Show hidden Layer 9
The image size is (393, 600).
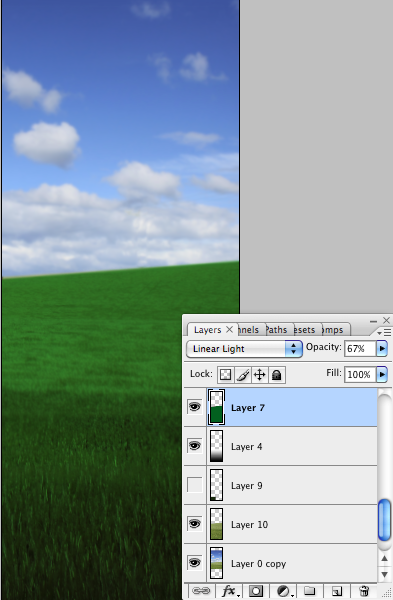tap(194, 484)
